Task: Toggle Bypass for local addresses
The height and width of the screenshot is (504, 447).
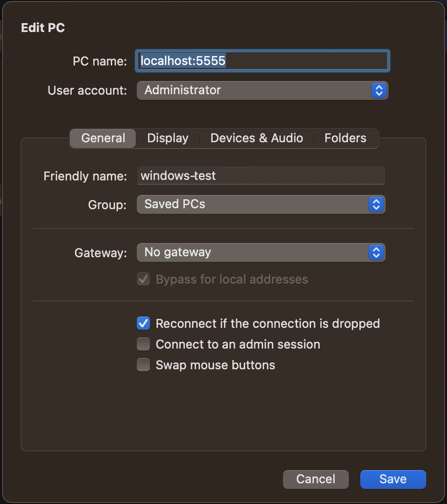Action: pyautogui.click(x=143, y=279)
